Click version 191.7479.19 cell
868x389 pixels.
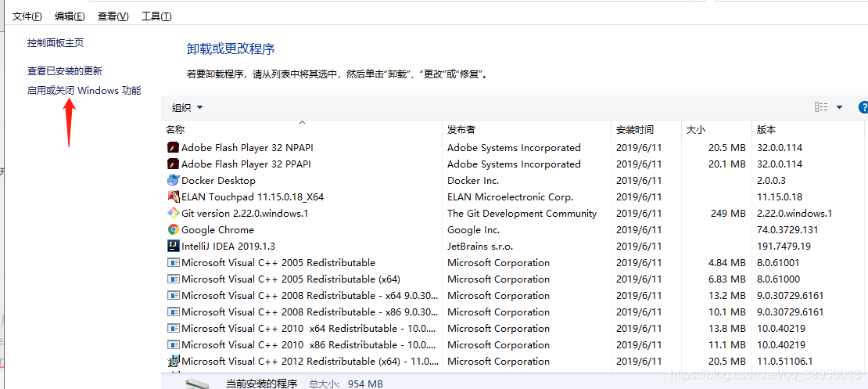click(784, 246)
